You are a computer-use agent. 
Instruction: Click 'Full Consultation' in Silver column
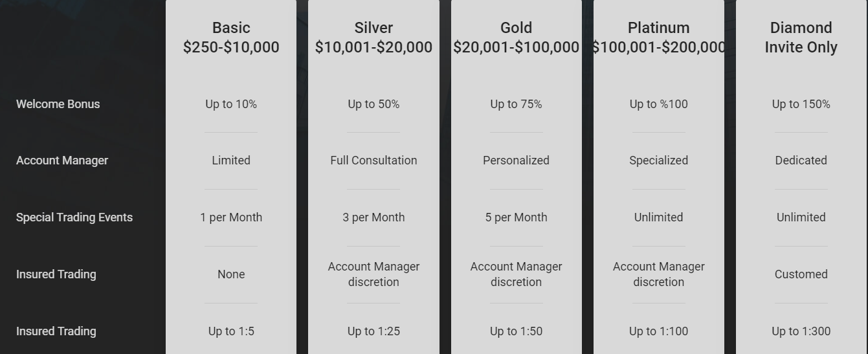pyautogui.click(x=373, y=160)
